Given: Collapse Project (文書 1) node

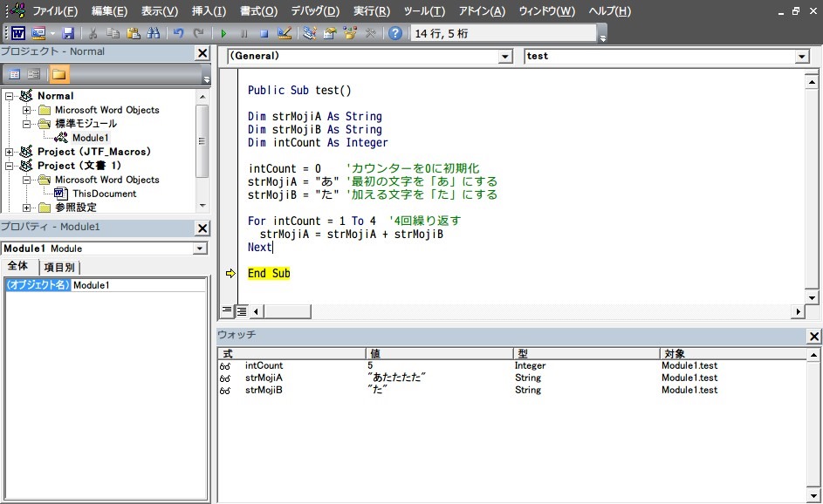Looking at the screenshot, I should 9,166.
